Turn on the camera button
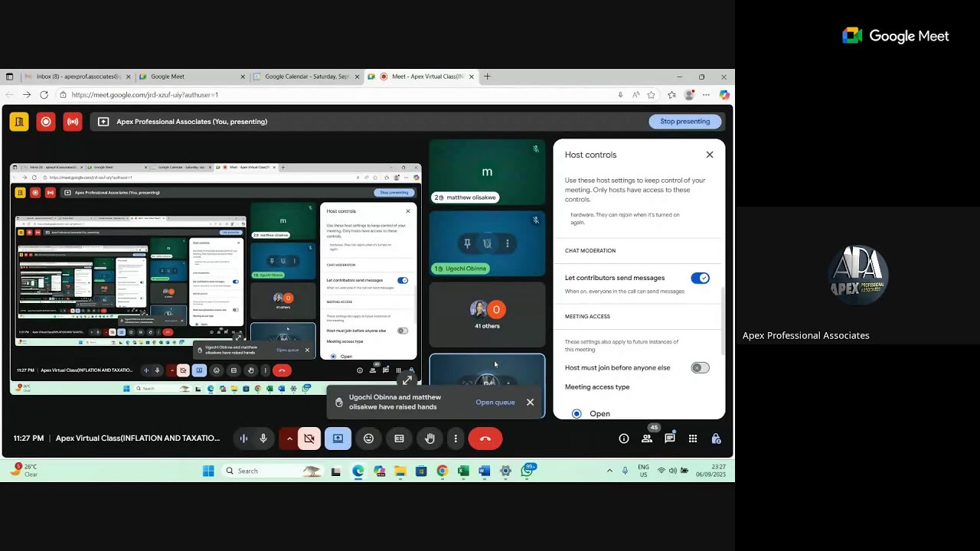The image size is (980, 551). point(309,439)
